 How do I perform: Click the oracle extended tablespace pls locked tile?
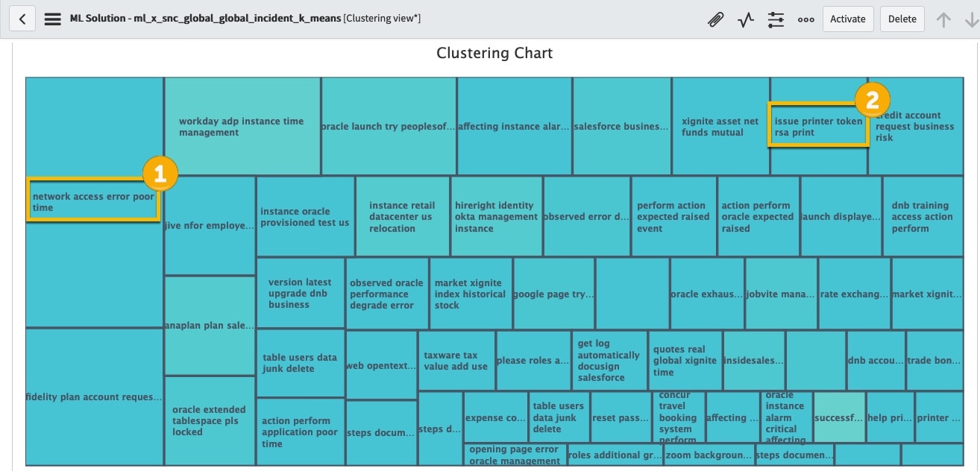[209, 421]
